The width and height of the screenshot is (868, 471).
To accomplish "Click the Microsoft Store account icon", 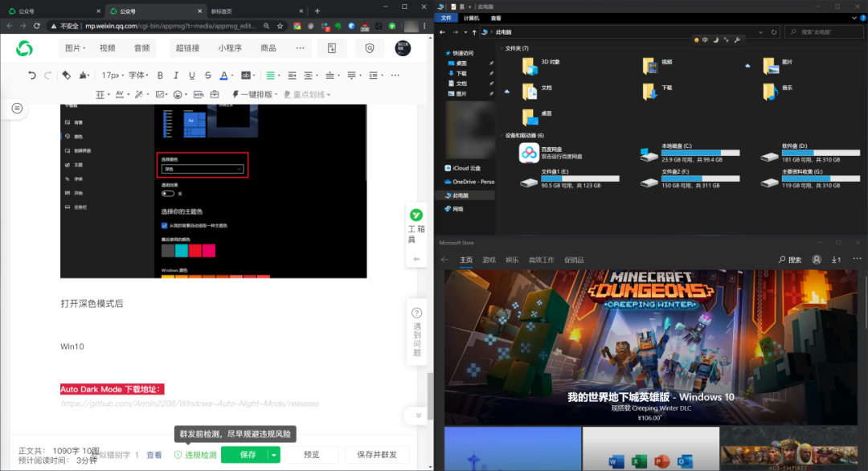I will 817,260.
